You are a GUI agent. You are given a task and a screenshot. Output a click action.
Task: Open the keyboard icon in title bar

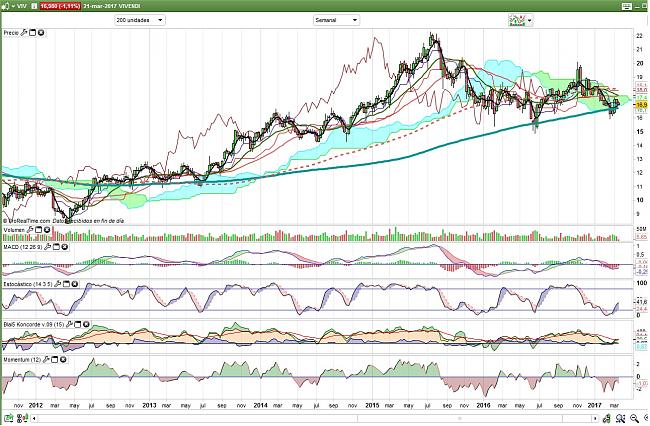pos(626,6)
